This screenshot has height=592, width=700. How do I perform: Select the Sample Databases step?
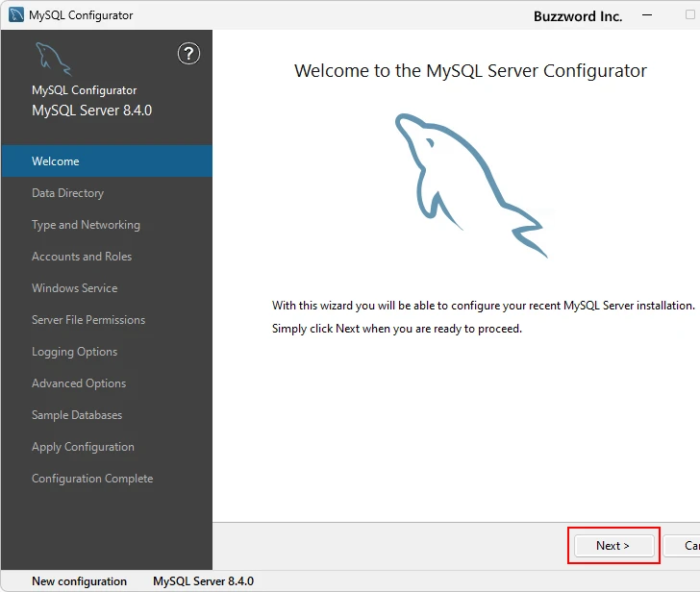(107, 415)
